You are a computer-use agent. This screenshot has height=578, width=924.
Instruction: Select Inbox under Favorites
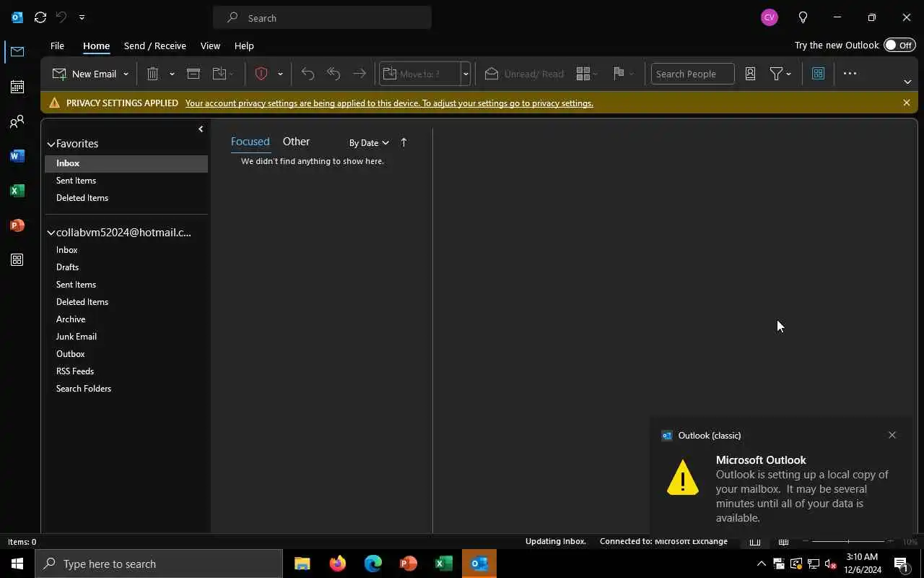coord(126,163)
